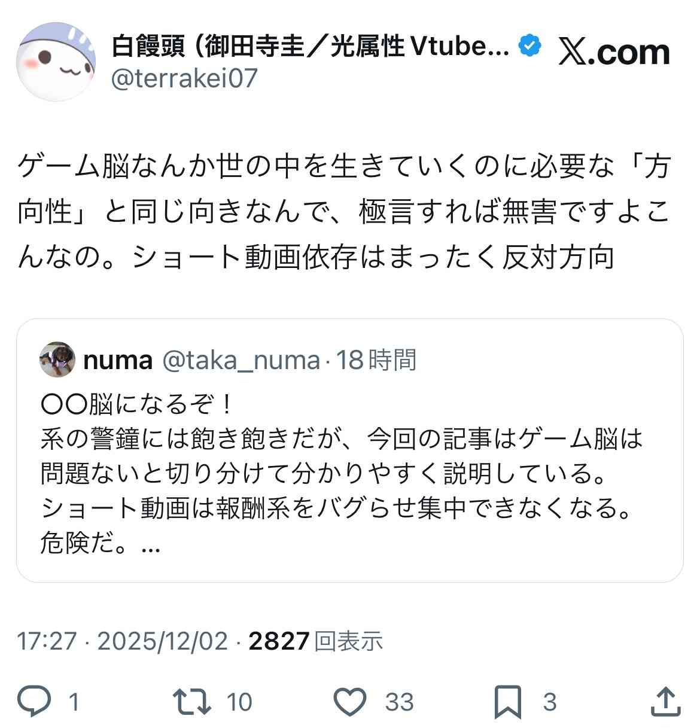This screenshot has width=700, height=728.
Task: Open the share upload icon
Action: pyautogui.click(x=665, y=701)
